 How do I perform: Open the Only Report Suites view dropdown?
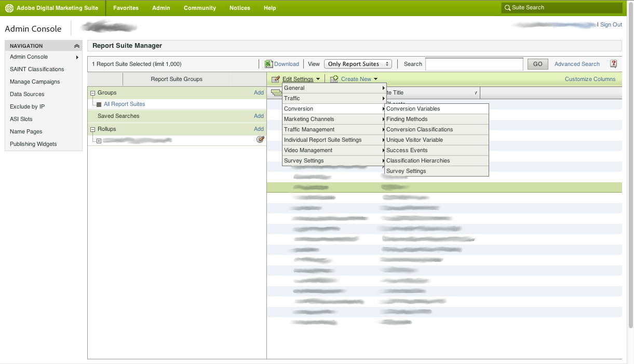358,64
